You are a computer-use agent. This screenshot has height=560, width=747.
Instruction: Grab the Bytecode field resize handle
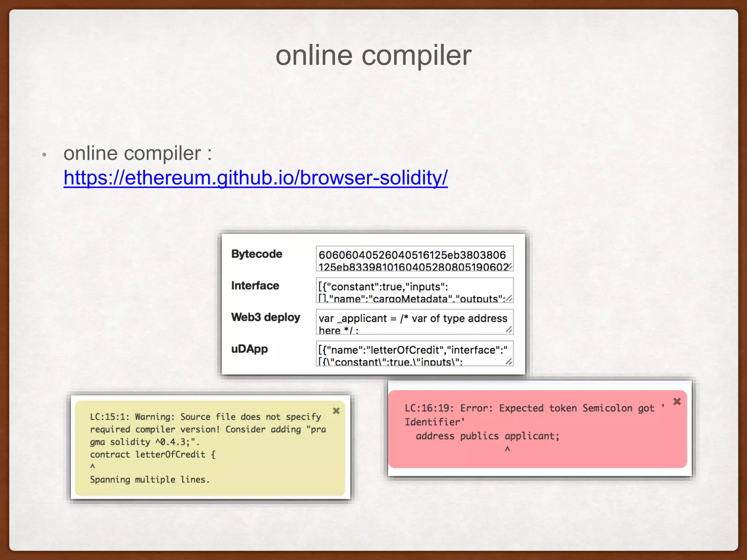point(510,267)
